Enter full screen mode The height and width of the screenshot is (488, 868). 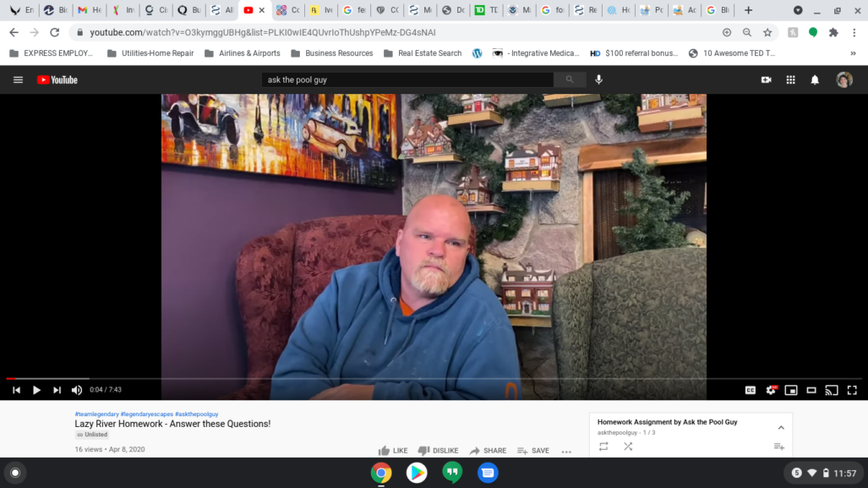[852, 390]
